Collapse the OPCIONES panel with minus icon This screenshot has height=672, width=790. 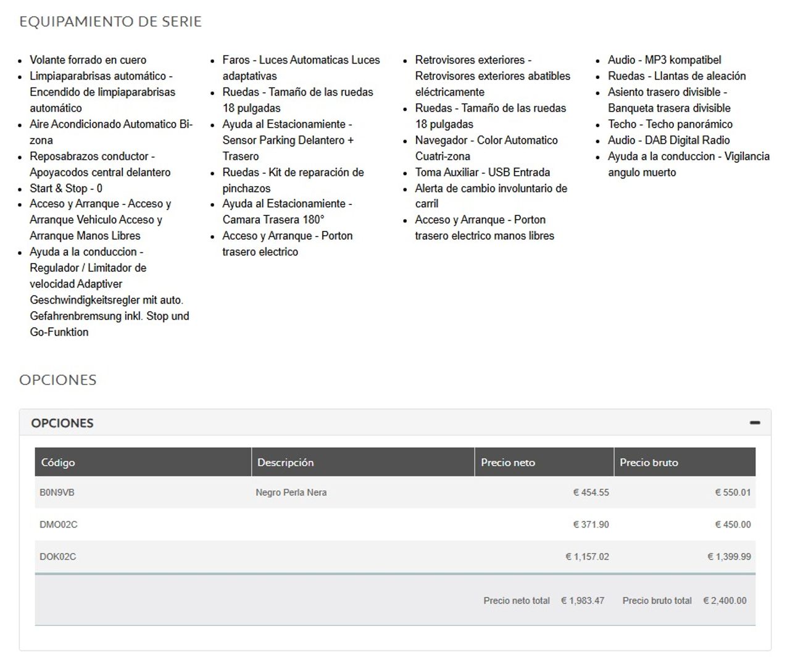(754, 423)
